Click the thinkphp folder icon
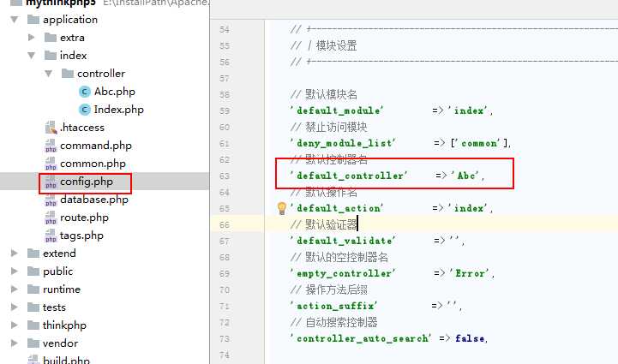The height and width of the screenshot is (364, 618). click(33, 325)
